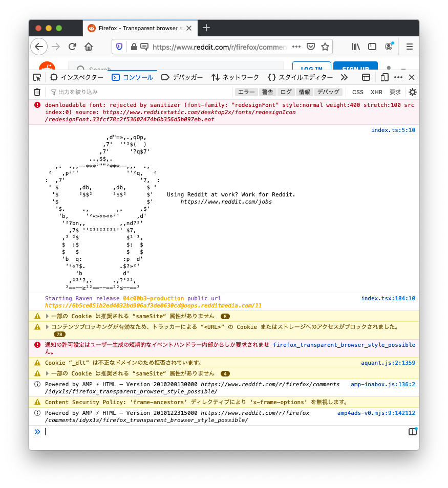Image resolution: width=448 pixels, height=488 pixels.
Task: Toggle the 警告 log filter
Action: [x=267, y=92]
